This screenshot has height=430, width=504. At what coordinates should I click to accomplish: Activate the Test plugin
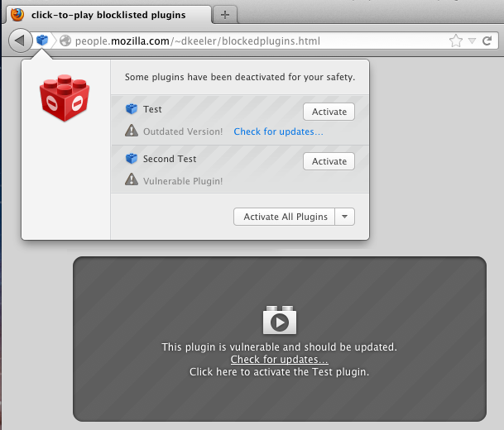(329, 112)
